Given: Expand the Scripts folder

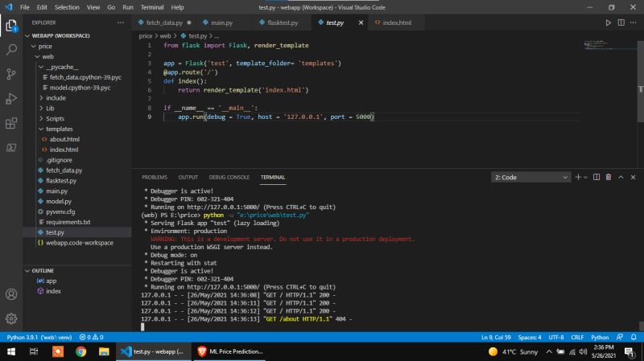Looking at the screenshot, I should (x=41, y=118).
